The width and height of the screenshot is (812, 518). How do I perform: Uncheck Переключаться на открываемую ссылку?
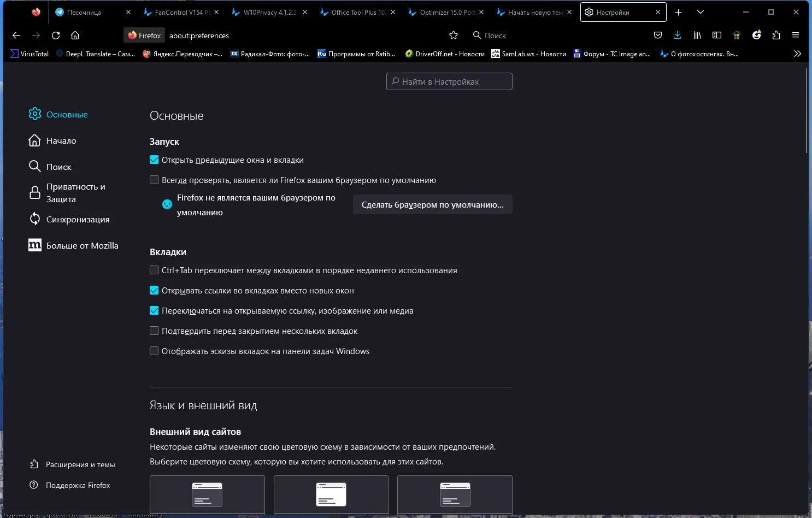154,310
